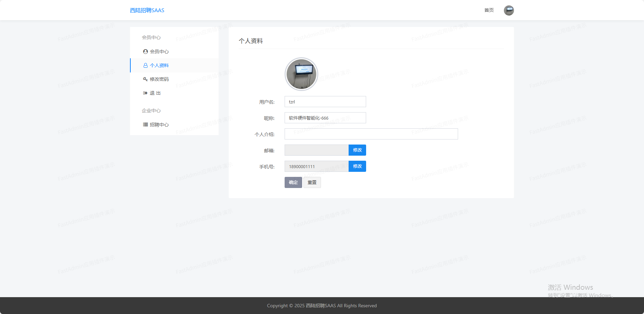Choose 退出 text to log out
The width and height of the screenshot is (644, 314).
155,93
